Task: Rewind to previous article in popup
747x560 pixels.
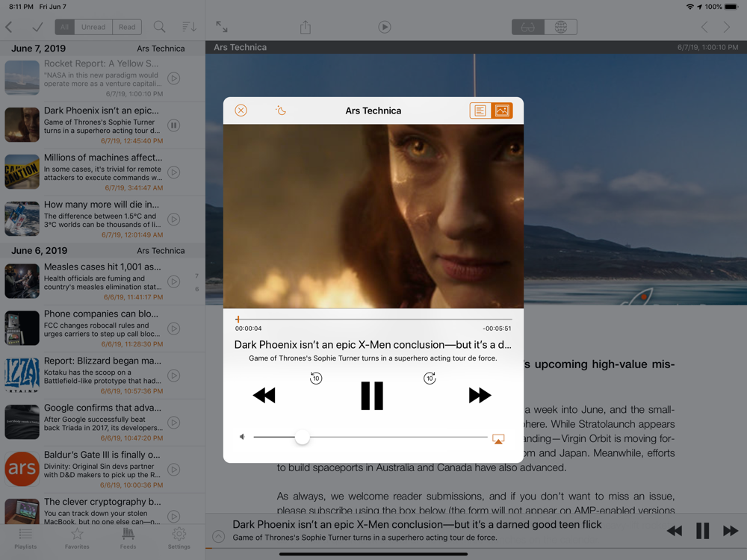Action: click(x=264, y=395)
